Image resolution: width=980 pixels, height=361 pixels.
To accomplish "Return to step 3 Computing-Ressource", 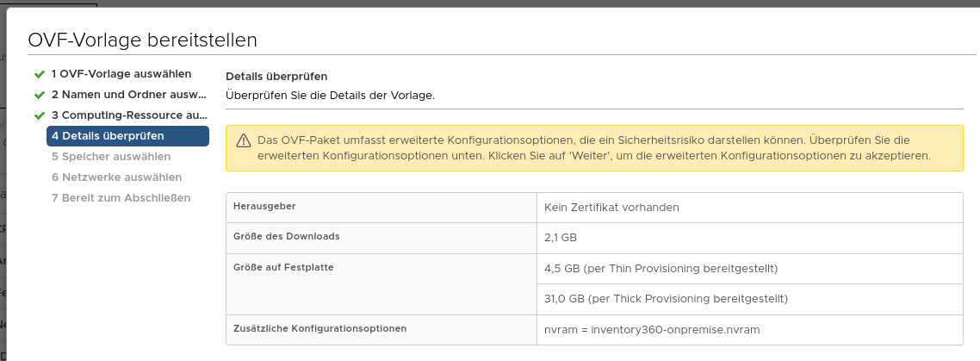I will click(x=128, y=115).
